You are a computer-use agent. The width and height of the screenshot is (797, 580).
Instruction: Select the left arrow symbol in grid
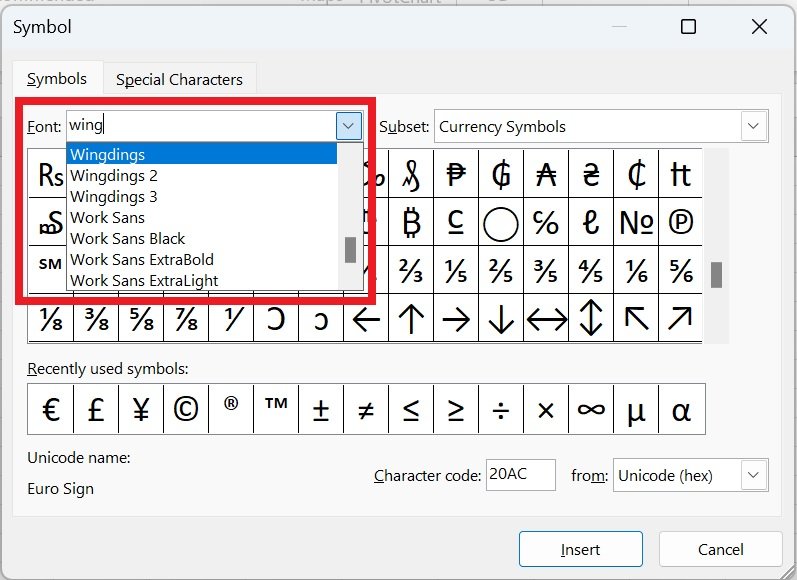click(366, 320)
